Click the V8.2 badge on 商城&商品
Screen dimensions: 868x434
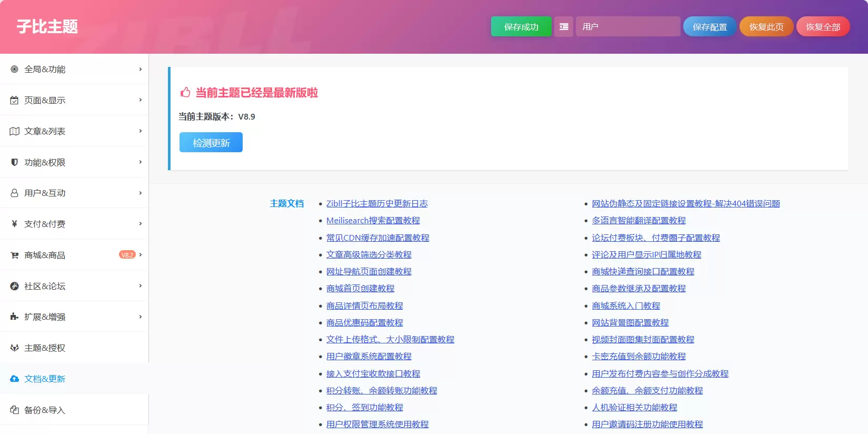coord(127,255)
